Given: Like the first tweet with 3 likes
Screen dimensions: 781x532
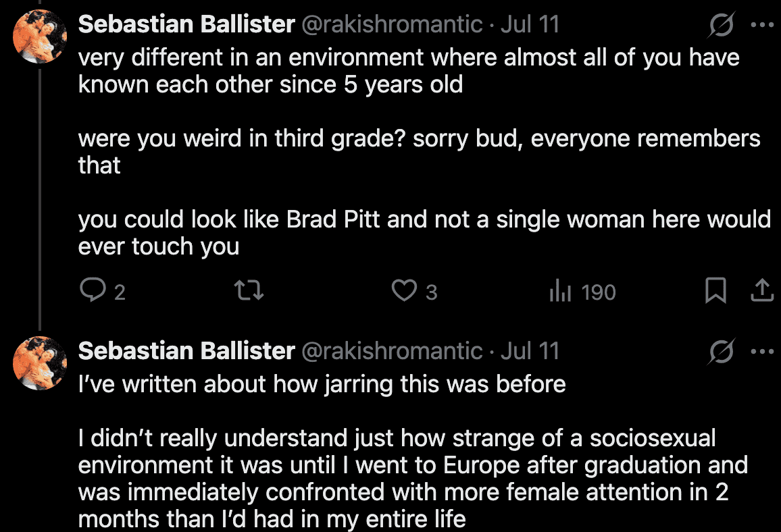Looking at the screenshot, I should pyautogui.click(x=404, y=291).
